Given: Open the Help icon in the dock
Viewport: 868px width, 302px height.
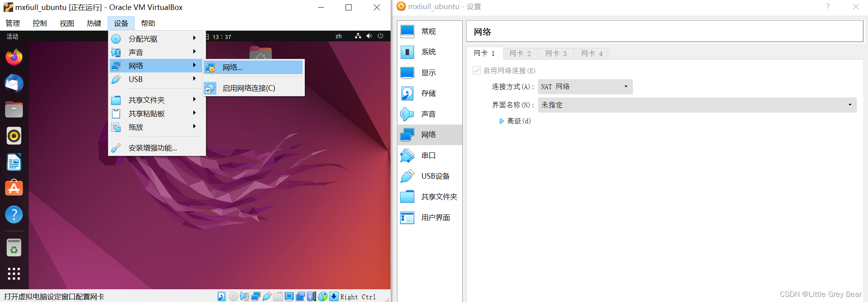Looking at the screenshot, I should [x=14, y=214].
